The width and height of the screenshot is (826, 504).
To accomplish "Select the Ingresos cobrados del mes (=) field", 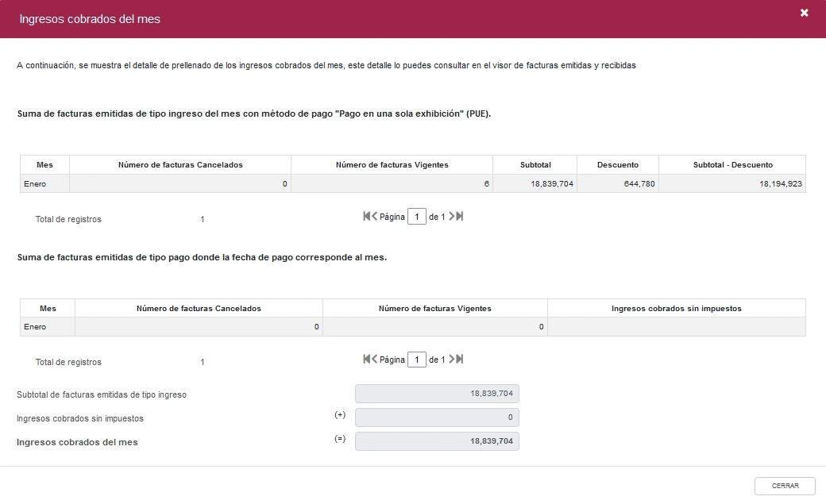I will coord(437,441).
